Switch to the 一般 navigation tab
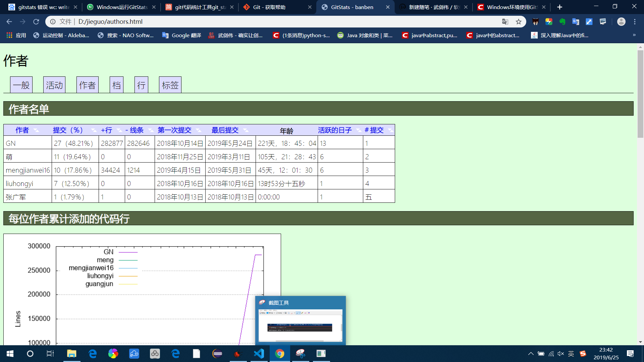 (21, 85)
